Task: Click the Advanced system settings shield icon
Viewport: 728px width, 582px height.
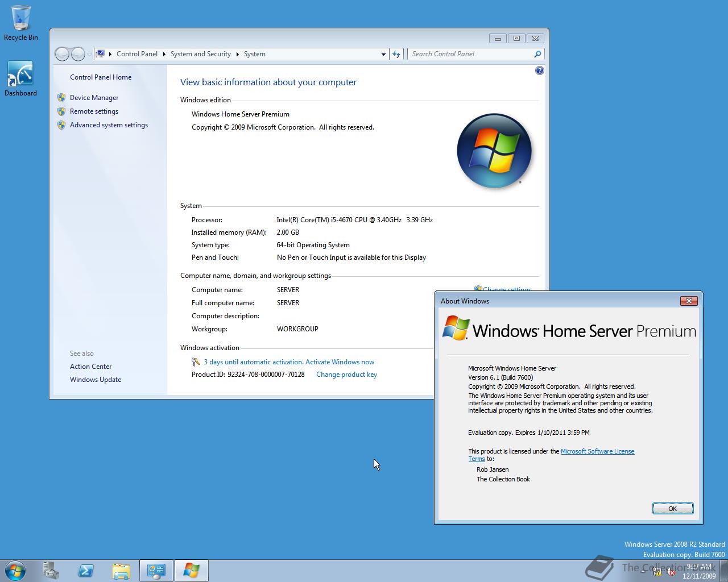Action: [x=61, y=125]
